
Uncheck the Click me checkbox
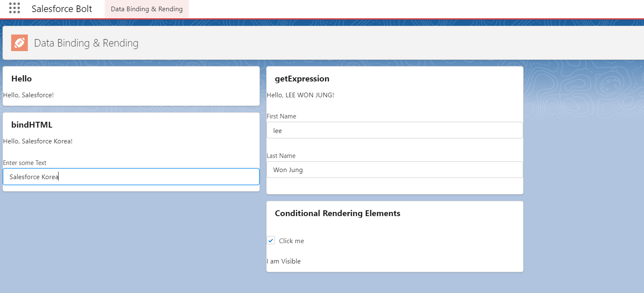point(271,241)
